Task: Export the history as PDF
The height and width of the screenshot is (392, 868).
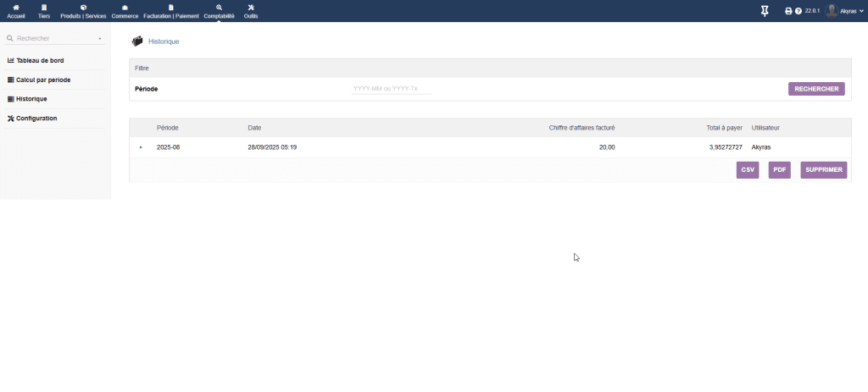Action: 780,169
